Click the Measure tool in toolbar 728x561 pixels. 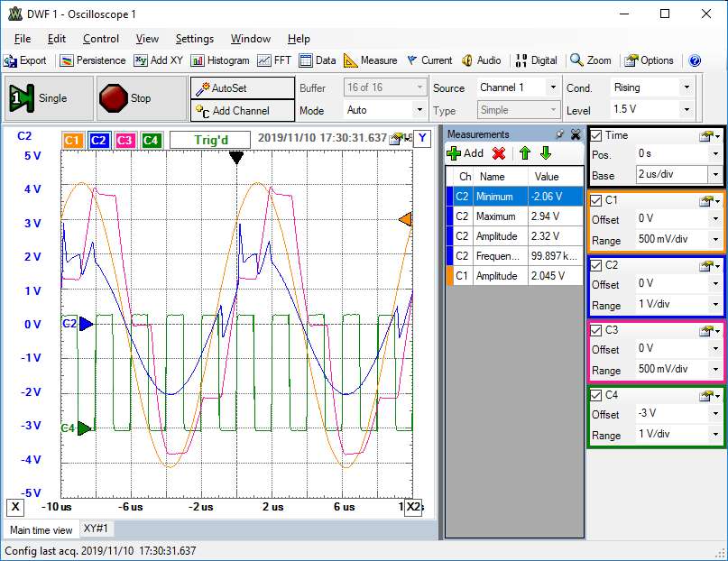(x=370, y=60)
